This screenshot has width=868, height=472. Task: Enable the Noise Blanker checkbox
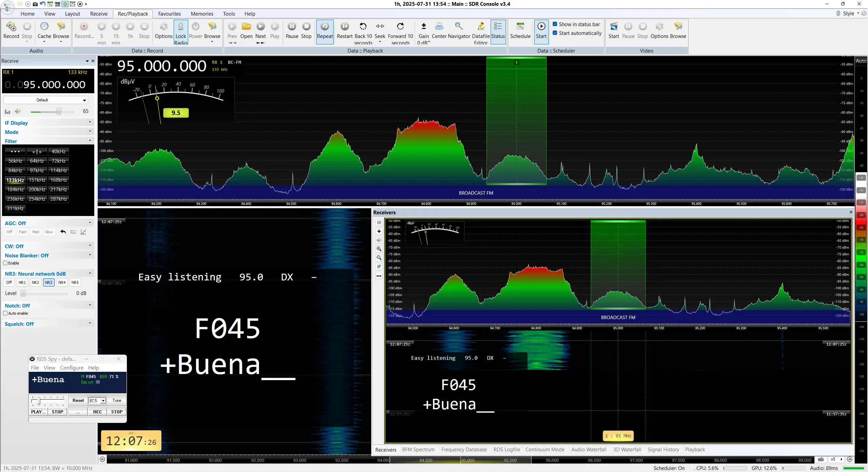click(x=5, y=263)
